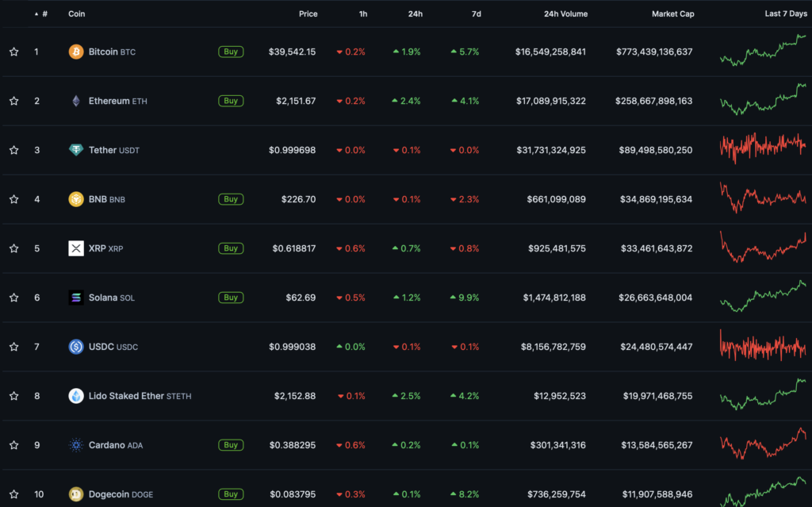Image resolution: width=812 pixels, height=507 pixels.
Task: Sort by rank using # column header
Action: click(44, 13)
